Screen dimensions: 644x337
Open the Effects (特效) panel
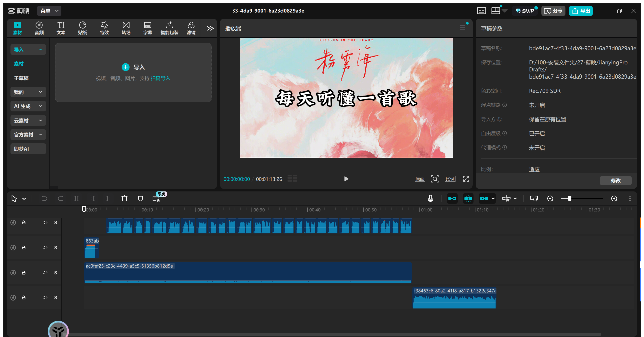(104, 28)
